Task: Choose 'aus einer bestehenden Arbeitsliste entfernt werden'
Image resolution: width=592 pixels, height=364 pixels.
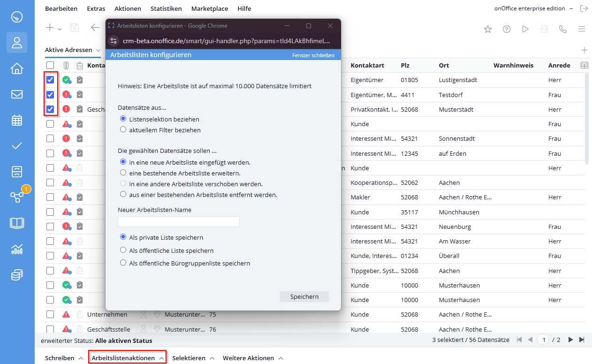Action: coord(123,194)
